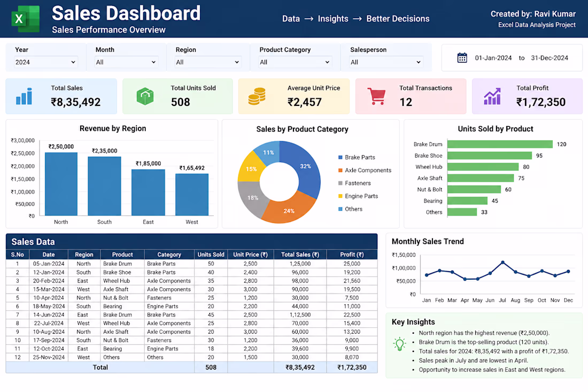
Task: Click the profit cell 13,200
Action: 352,332
